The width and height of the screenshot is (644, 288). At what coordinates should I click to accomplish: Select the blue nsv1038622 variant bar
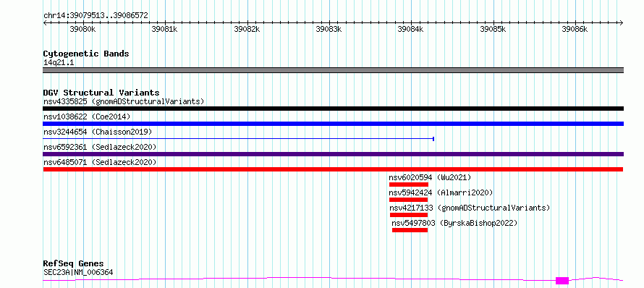pos(334,124)
